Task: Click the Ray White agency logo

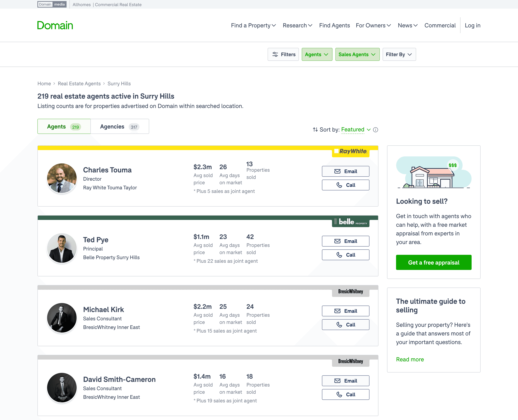Action: click(350, 151)
